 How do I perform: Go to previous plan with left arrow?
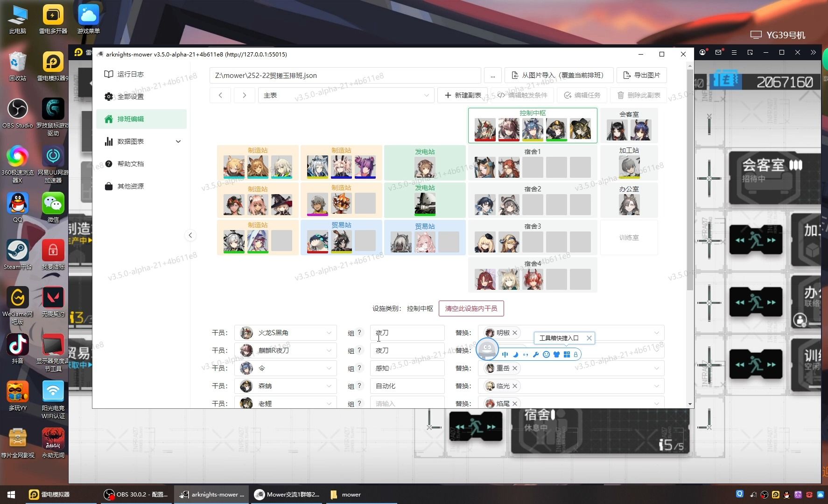(220, 95)
